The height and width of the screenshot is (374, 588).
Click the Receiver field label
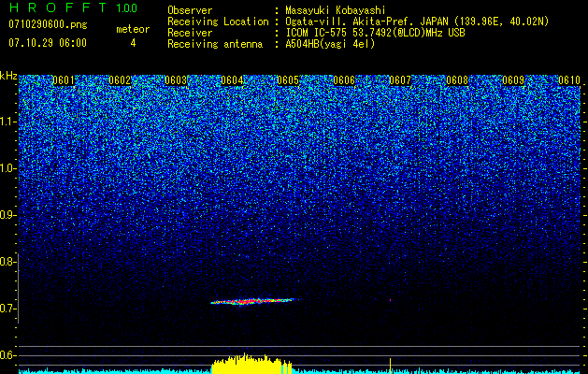point(190,33)
